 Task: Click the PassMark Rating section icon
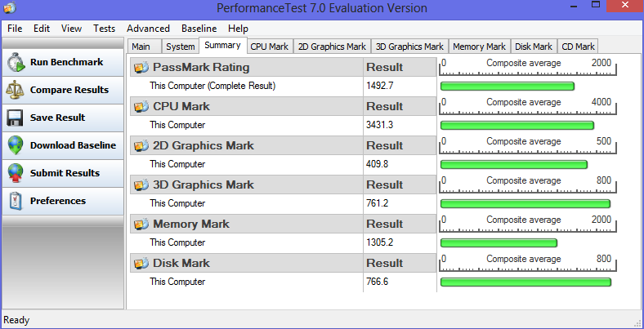pos(141,67)
